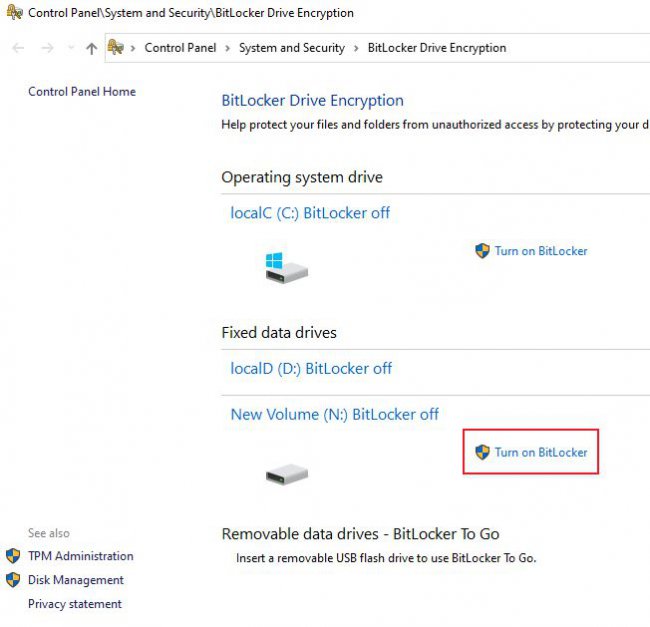Click the Back navigation arrow
This screenshot has height=627, width=650.
pos(18,48)
